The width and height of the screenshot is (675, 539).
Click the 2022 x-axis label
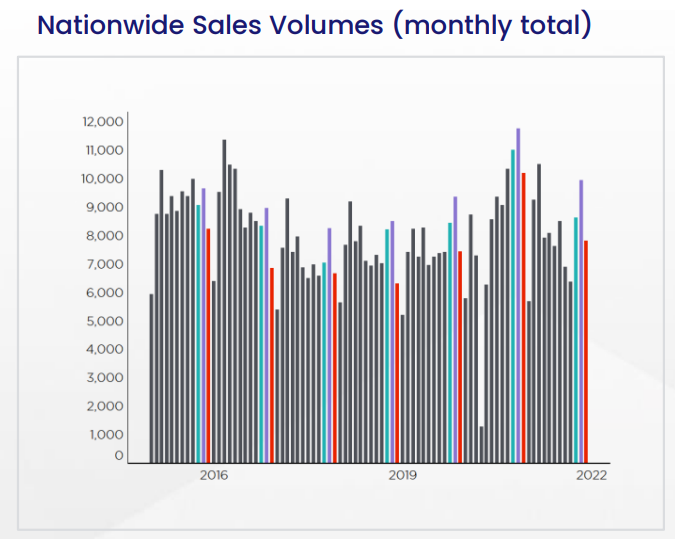click(x=591, y=475)
